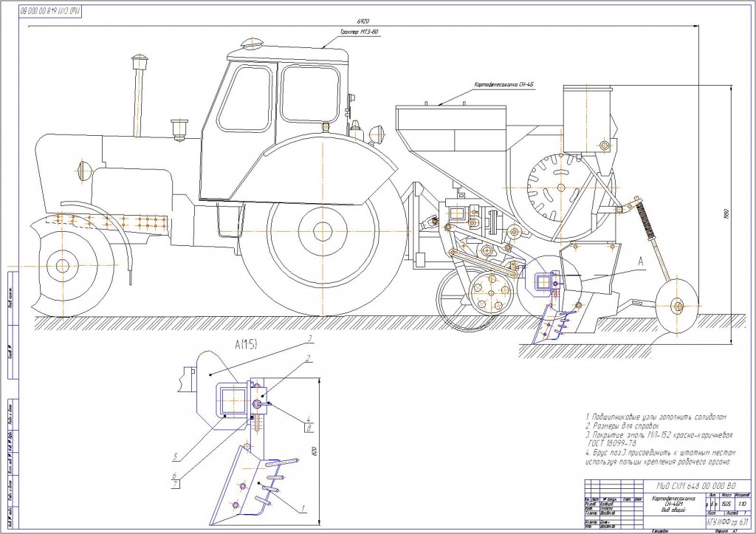Select note "4. Брус поз.3 присоединить к штатным местам"
Screen dimensions: 756x534
(x=661, y=453)
